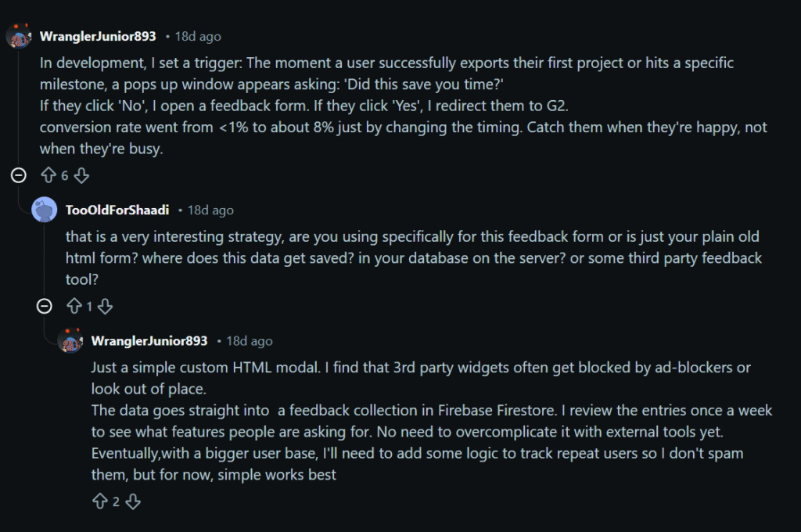Screen dimensions: 801x532
Task: Downvote TooOldForShaadi's reply
Action: point(105,307)
